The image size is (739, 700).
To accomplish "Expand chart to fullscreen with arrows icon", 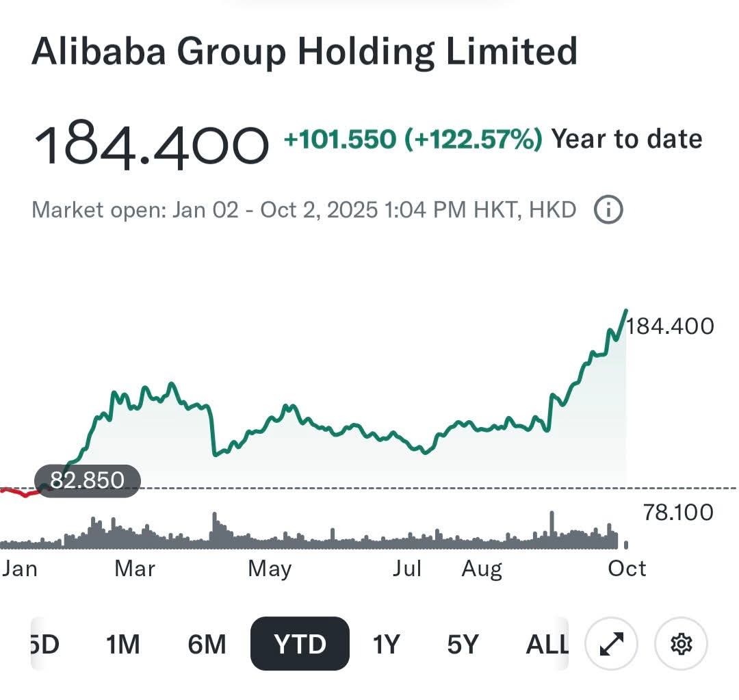I will pos(611,644).
